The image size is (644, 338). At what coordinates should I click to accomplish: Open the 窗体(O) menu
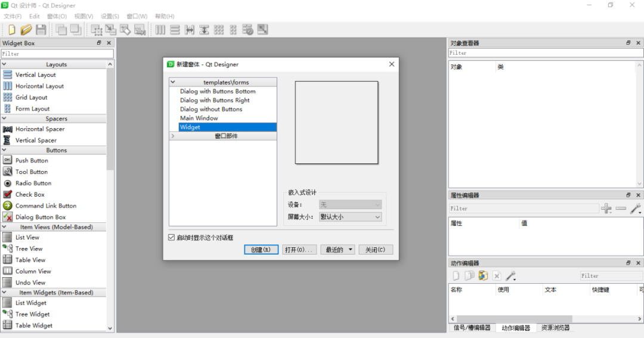pos(57,17)
